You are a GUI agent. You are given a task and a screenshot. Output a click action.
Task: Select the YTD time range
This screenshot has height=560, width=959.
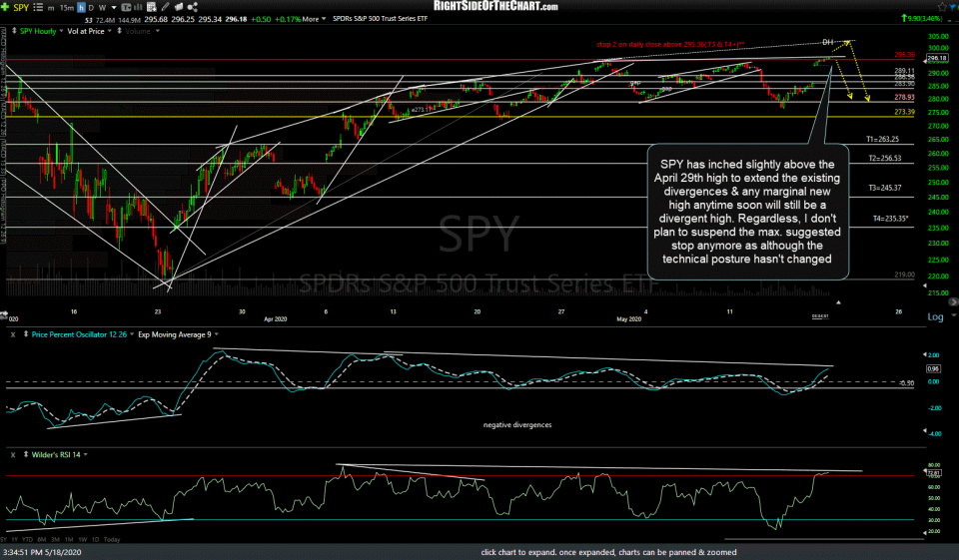click(28, 540)
